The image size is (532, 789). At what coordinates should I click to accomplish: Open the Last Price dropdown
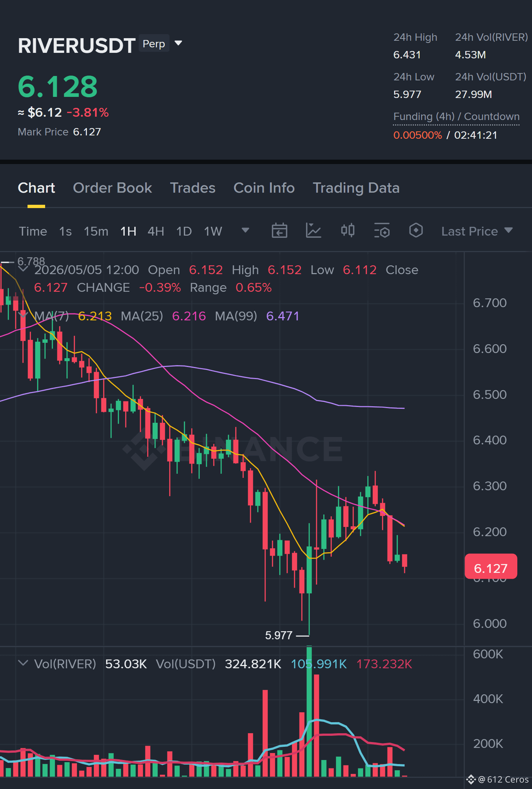477,231
